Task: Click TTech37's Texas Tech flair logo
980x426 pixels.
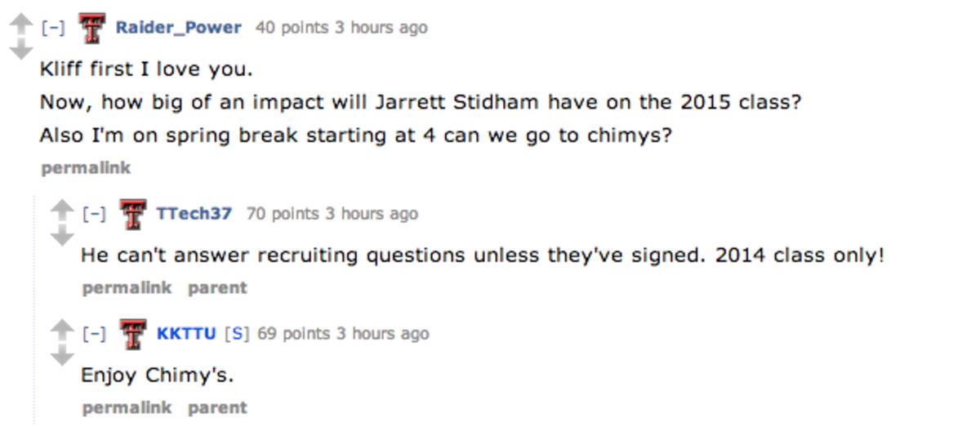Action: (x=133, y=215)
